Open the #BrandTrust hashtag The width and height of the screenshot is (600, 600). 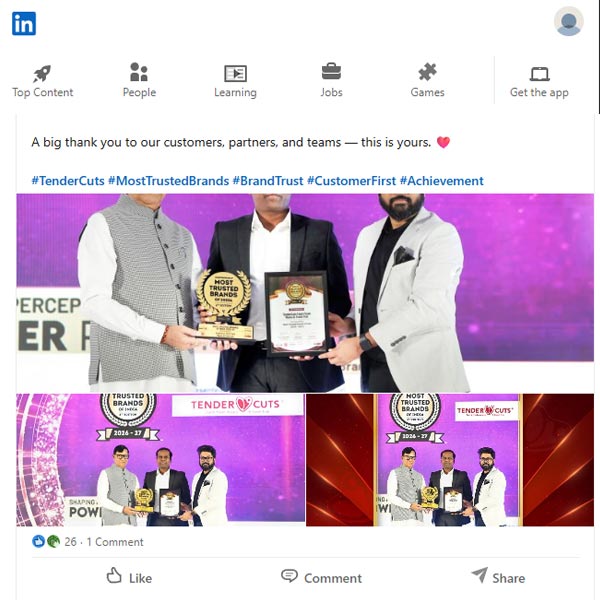(x=268, y=181)
